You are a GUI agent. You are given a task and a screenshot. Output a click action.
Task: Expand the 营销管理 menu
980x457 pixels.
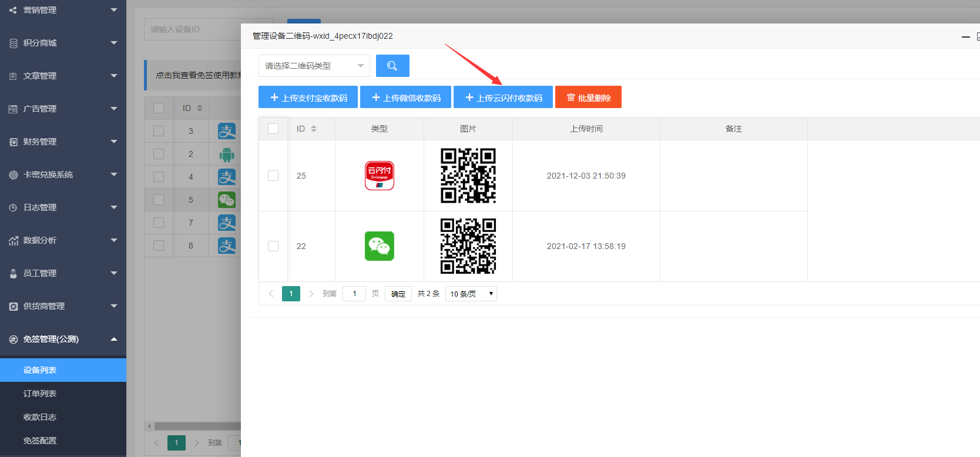point(114,10)
